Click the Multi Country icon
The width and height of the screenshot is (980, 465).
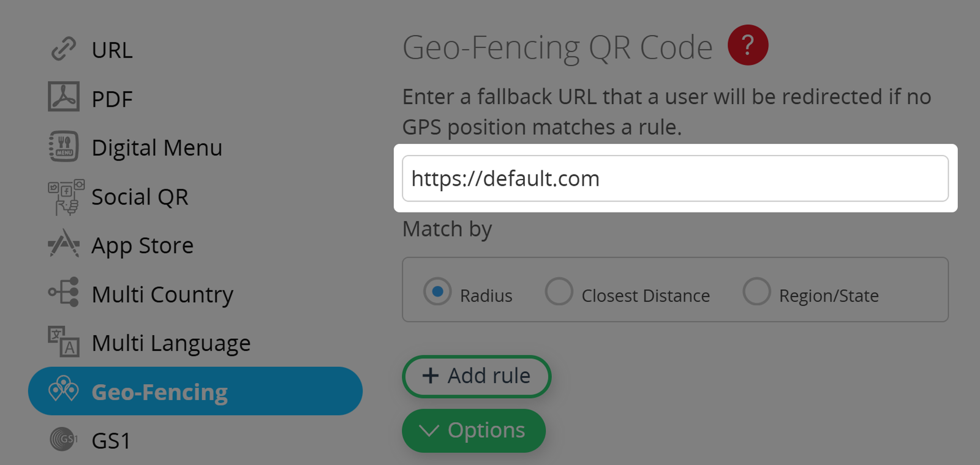click(x=63, y=293)
